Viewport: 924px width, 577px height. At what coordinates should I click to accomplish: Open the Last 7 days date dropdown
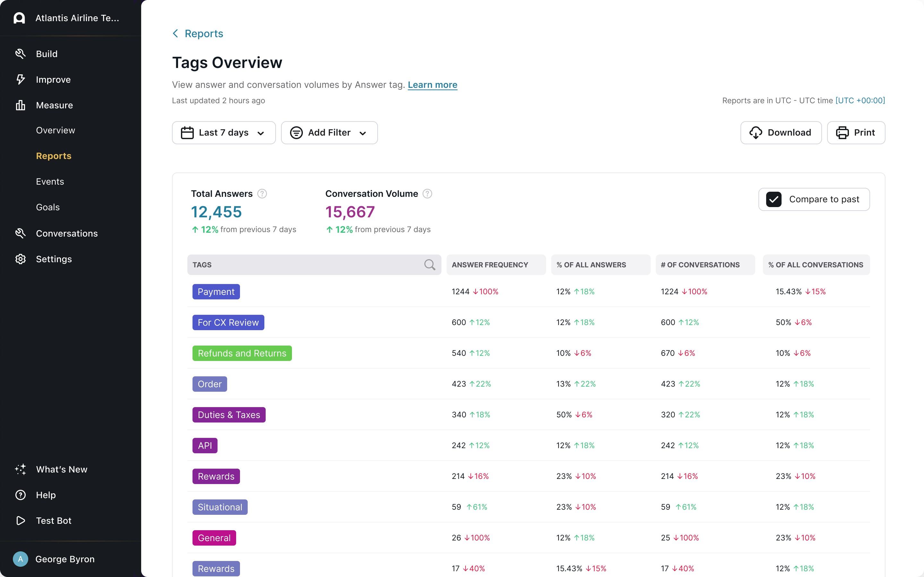[x=223, y=133]
